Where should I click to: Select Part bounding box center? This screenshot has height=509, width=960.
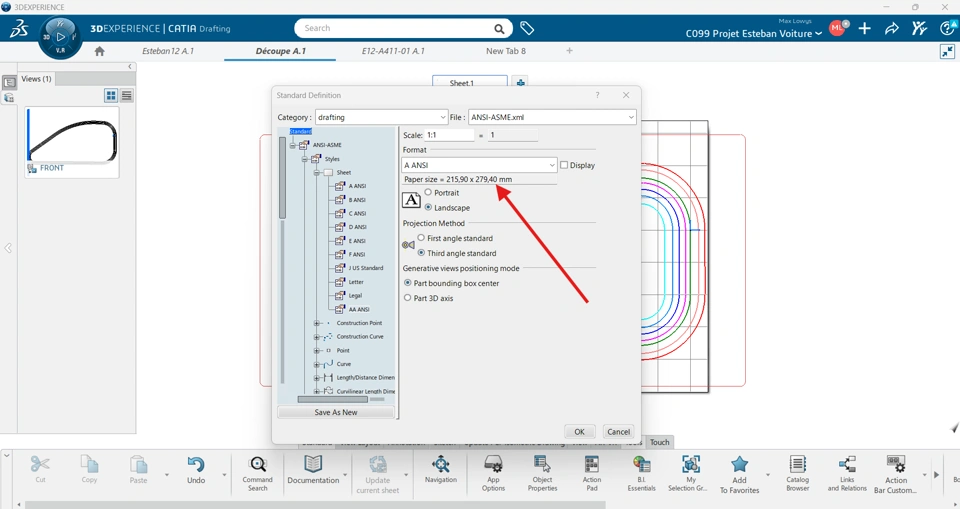pos(408,283)
